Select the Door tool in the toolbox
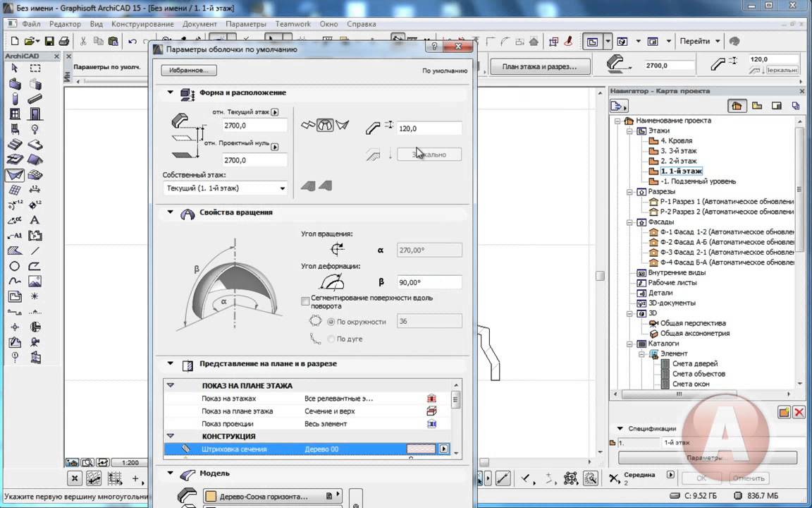 (35, 114)
